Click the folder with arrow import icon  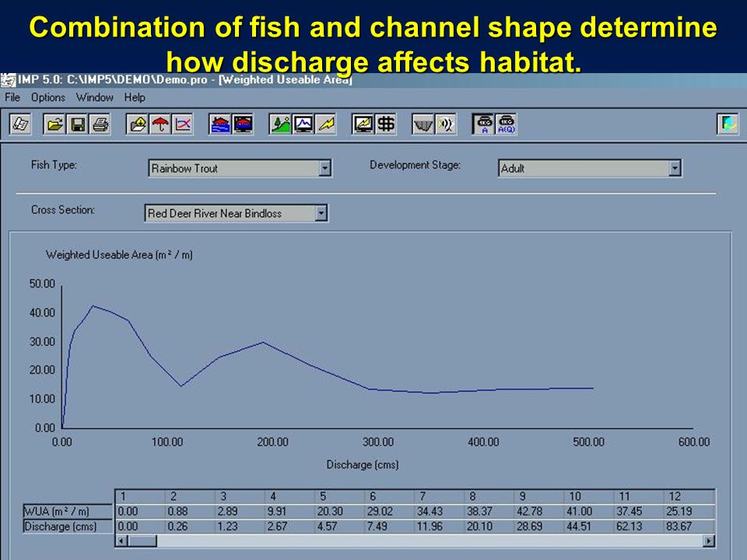(138, 124)
